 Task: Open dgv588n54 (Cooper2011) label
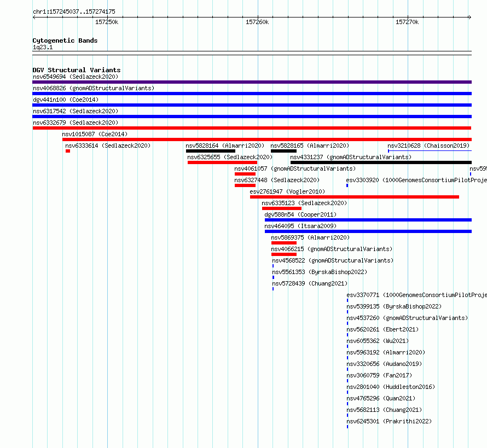tap(300, 214)
